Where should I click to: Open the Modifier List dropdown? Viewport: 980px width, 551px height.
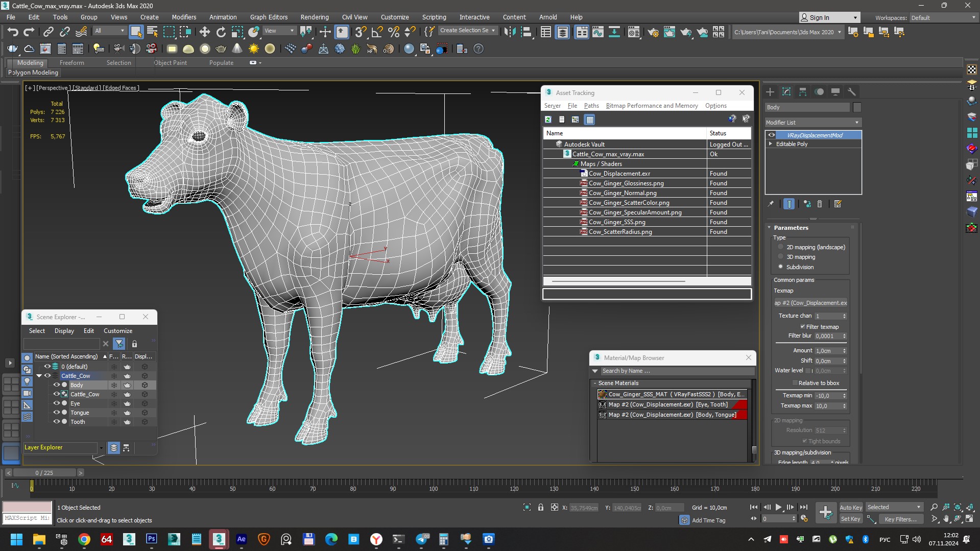pos(812,123)
